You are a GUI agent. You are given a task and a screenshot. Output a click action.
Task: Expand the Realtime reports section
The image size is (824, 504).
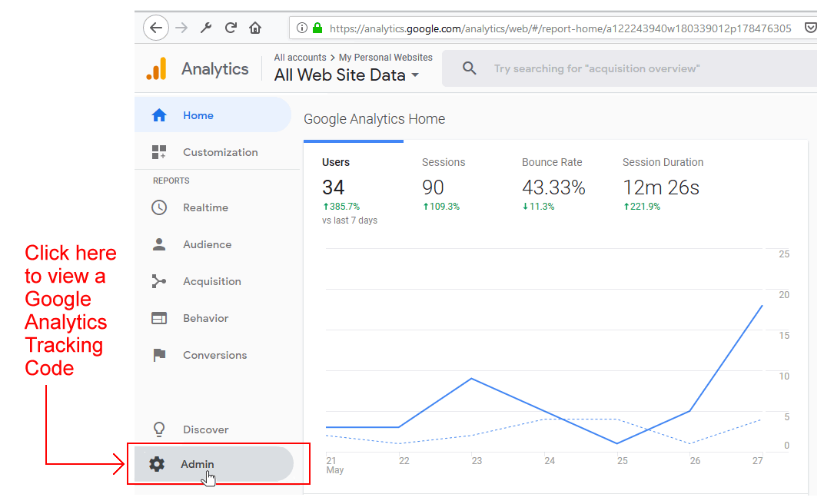click(204, 207)
